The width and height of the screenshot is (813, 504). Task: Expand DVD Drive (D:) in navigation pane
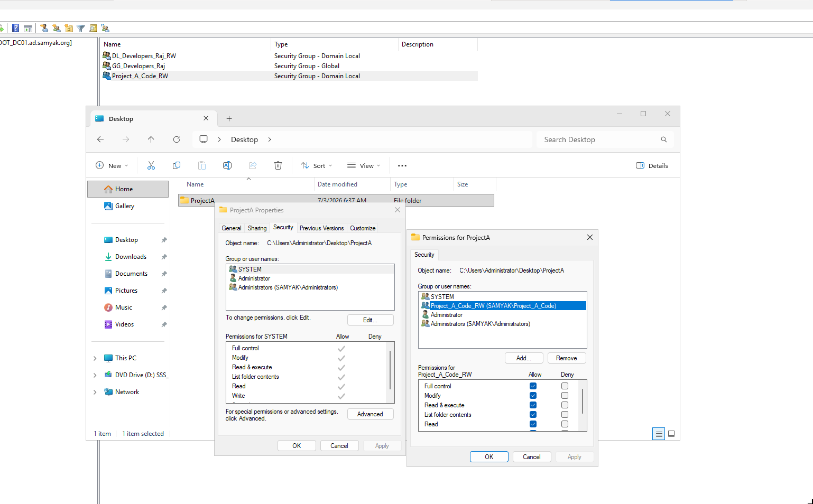pos(95,375)
